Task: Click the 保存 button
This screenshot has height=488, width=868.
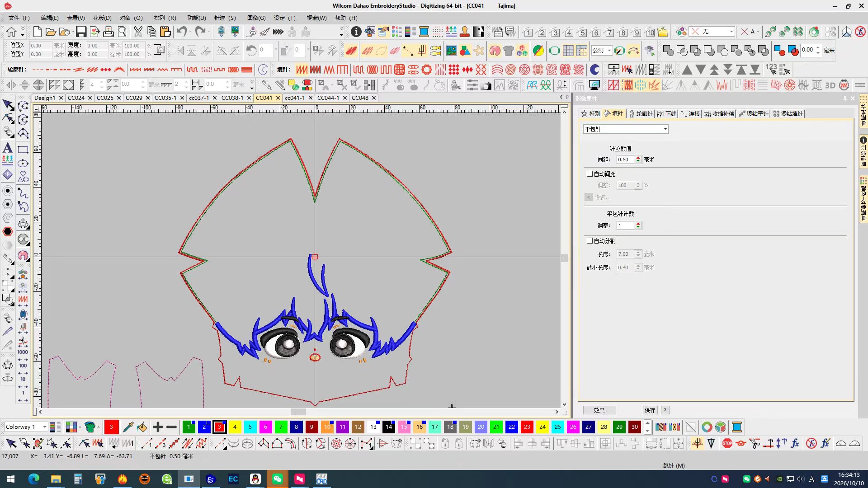Action: click(650, 410)
